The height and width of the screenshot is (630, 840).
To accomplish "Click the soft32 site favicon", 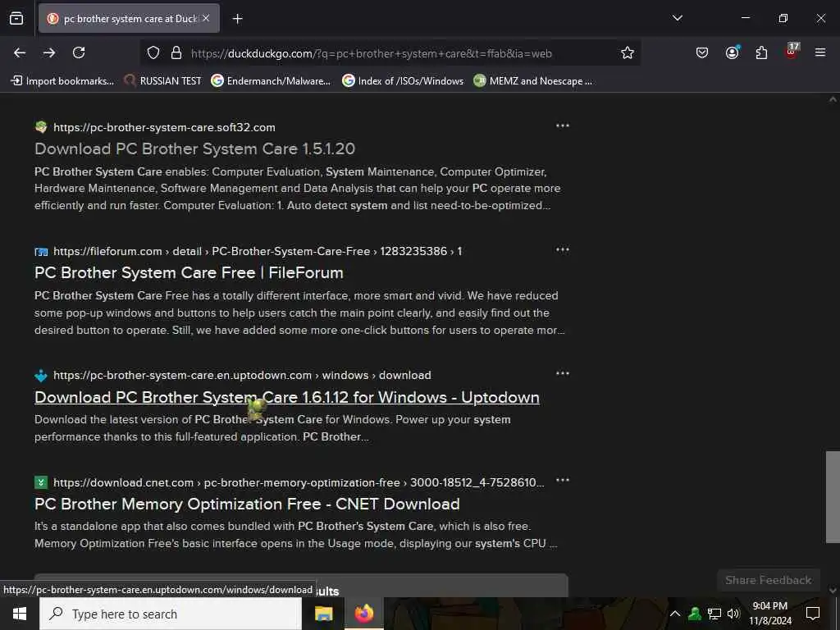I will (41, 127).
